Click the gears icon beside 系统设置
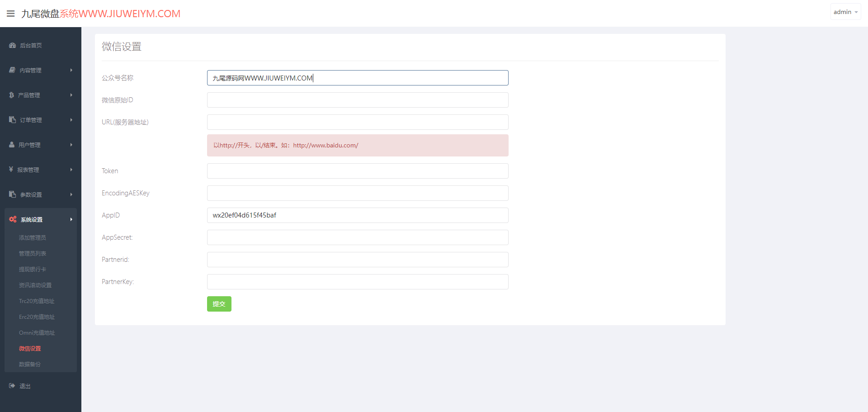This screenshot has width=868, height=412. coord(13,219)
